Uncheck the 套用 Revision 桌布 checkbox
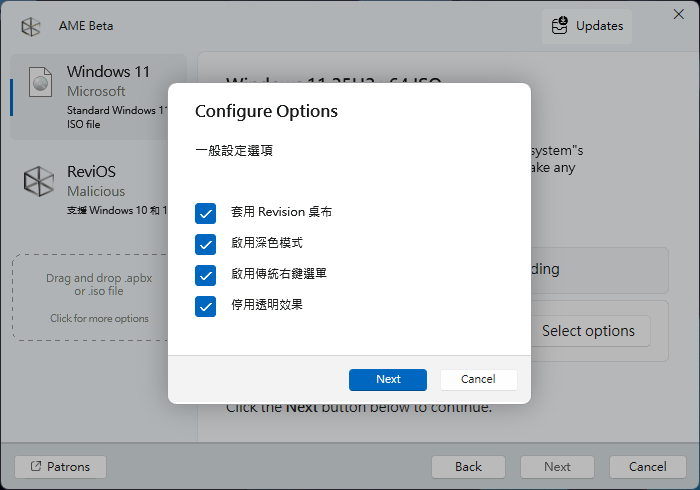 [206, 212]
